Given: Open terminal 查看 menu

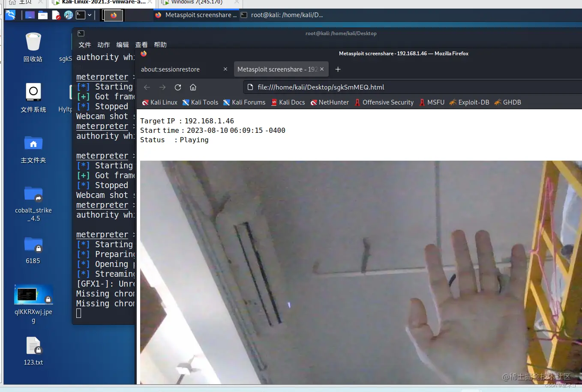Looking at the screenshot, I should [141, 45].
